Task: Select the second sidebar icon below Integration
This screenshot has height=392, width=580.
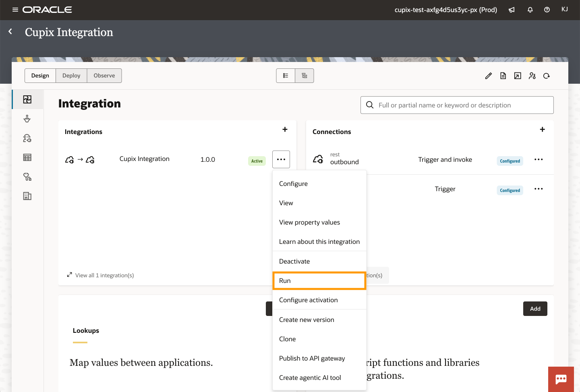Action: pyautogui.click(x=27, y=119)
